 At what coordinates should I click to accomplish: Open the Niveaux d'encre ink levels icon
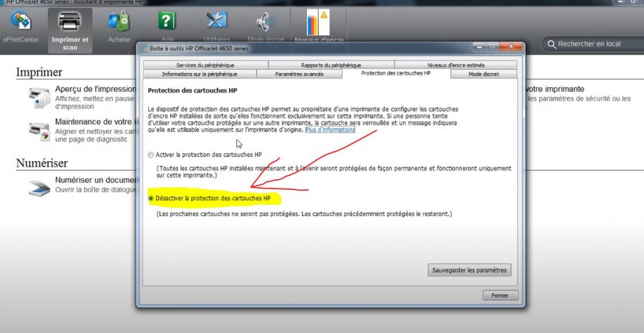point(319,23)
